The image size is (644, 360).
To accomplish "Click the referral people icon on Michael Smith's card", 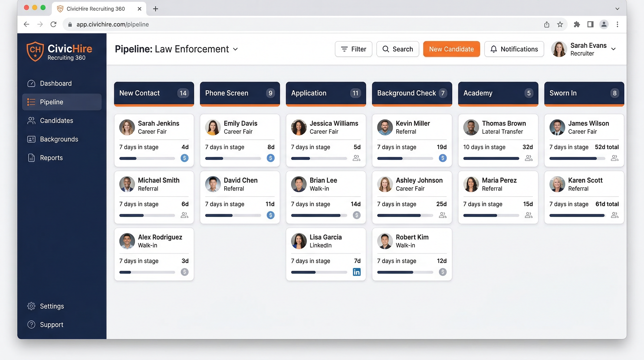I will click(x=184, y=215).
